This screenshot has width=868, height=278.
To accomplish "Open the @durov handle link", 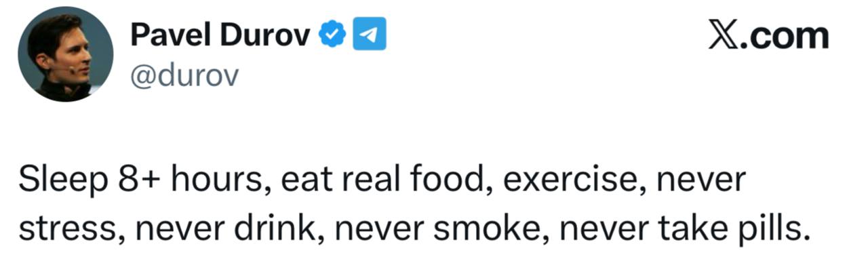I will tap(184, 76).
